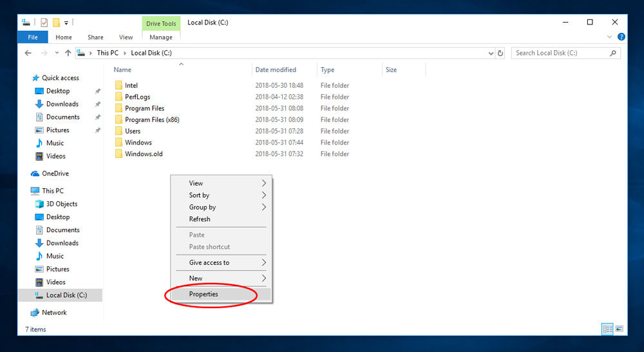Viewport: 644px width, 352px height.
Task: Sort by the Date modified column header
Action: (x=276, y=70)
